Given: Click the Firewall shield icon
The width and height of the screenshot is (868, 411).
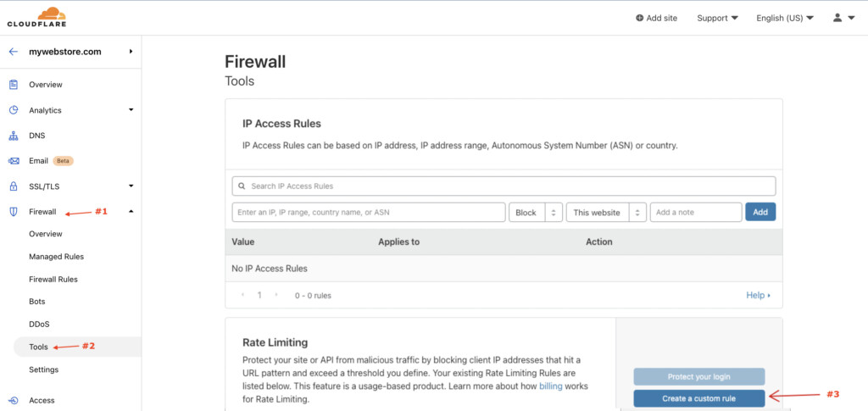Looking at the screenshot, I should pyautogui.click(x=13, y=212).
